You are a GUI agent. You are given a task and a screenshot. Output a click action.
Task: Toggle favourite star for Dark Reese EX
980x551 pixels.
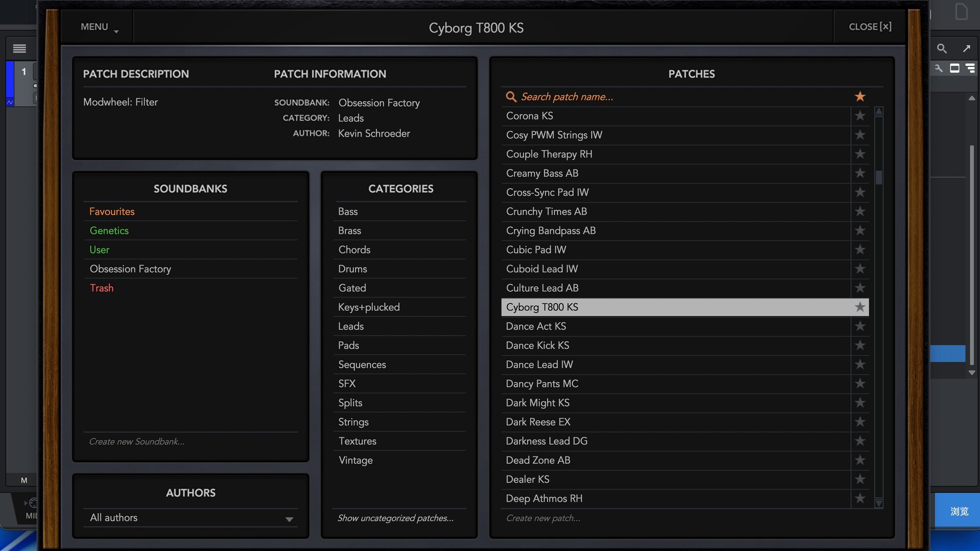coord(860,422)
